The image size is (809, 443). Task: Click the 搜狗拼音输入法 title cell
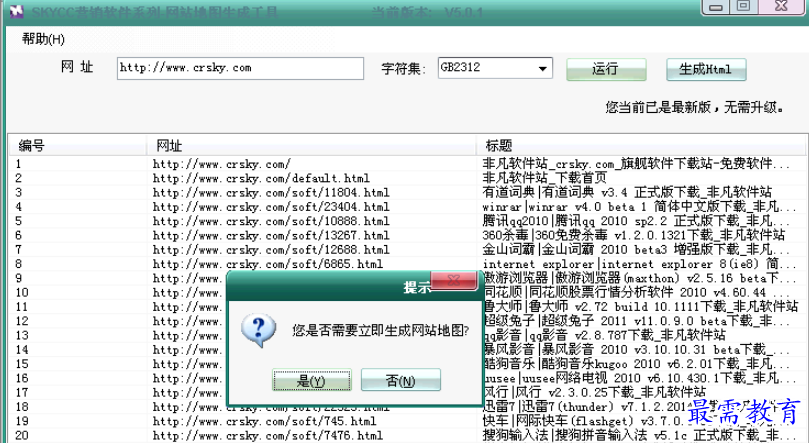pos(636,435)
